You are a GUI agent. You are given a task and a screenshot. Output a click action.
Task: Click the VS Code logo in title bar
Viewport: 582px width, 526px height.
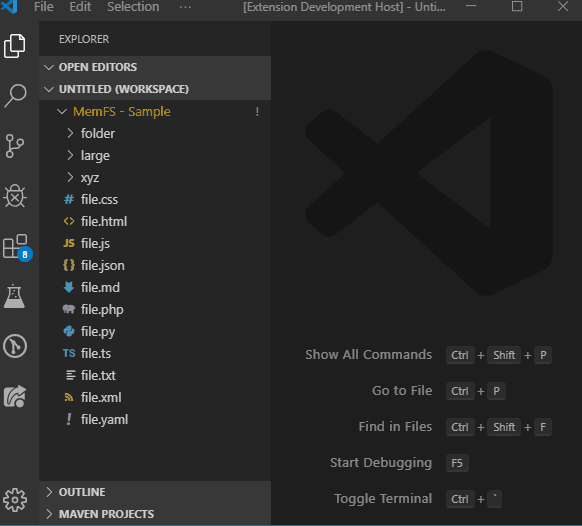pos(10,6)
